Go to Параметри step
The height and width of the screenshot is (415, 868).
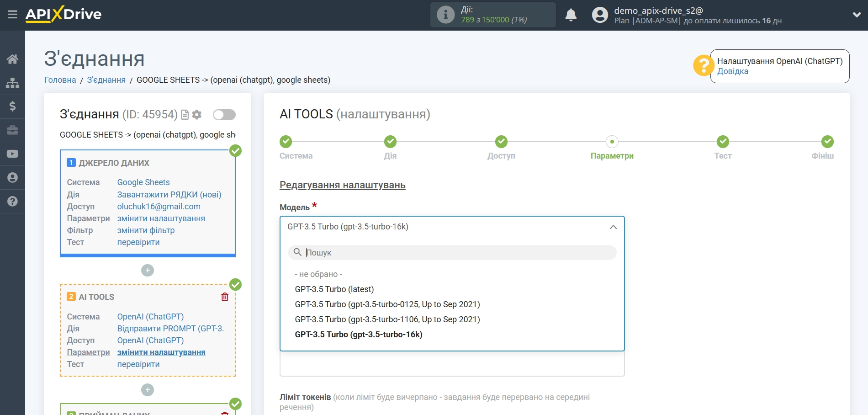tap(612, 142)
